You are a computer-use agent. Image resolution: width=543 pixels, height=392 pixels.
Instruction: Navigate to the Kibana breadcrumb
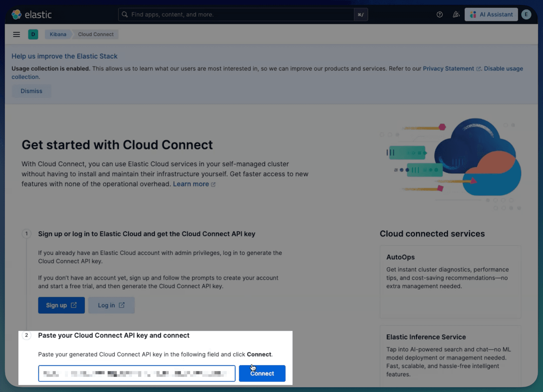tap(58, 34)
